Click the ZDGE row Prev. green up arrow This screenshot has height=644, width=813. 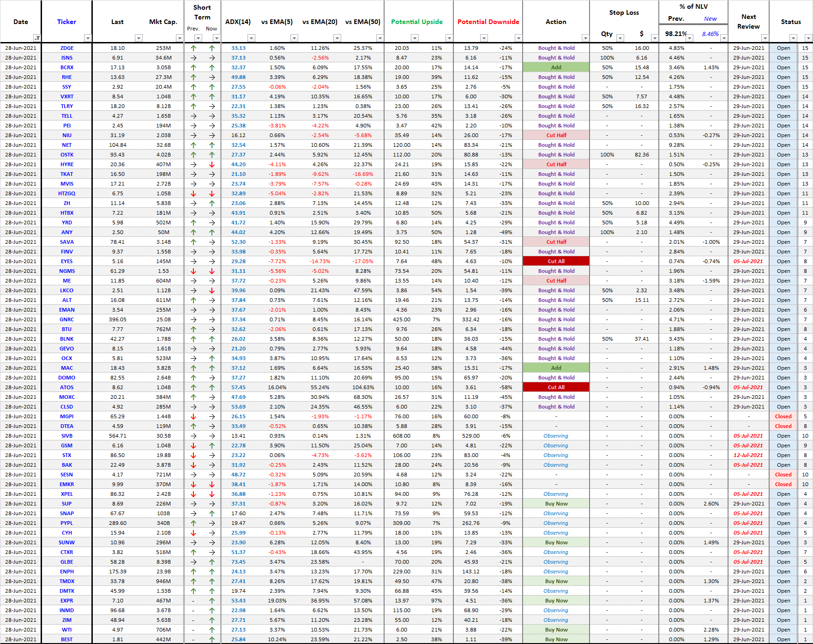pyautogui.click(x=193, y=48)
